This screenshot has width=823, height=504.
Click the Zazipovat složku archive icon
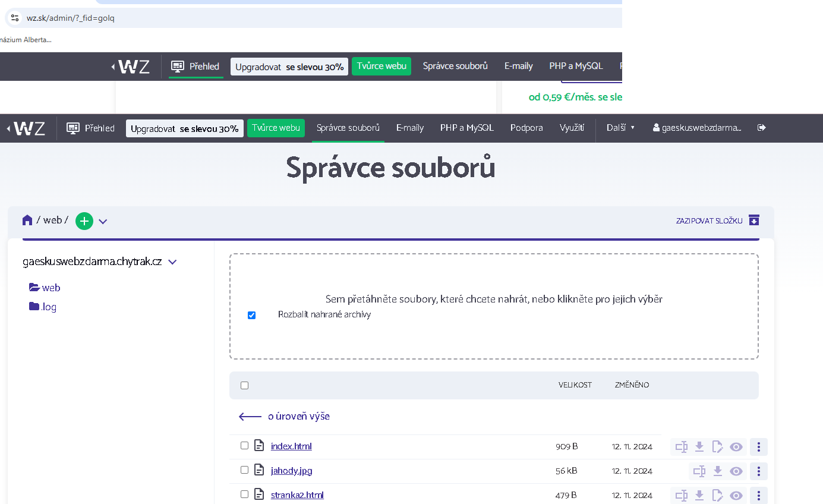[754, 220]
